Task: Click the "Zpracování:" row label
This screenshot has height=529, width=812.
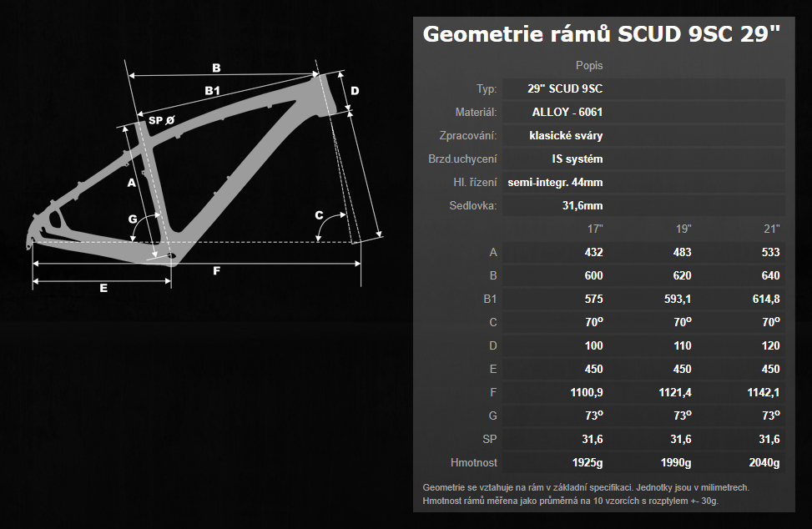Action: (x=468, y=136)
